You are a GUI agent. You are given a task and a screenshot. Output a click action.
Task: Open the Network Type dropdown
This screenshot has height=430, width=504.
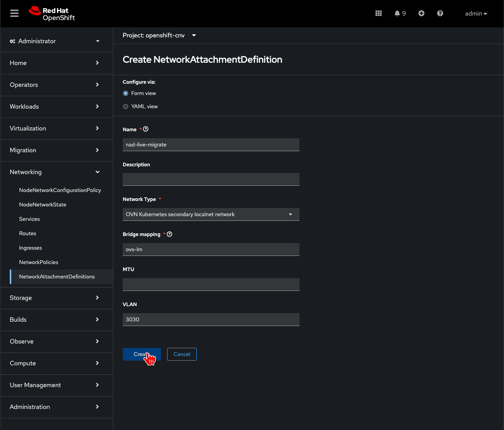tap(211, 215)
